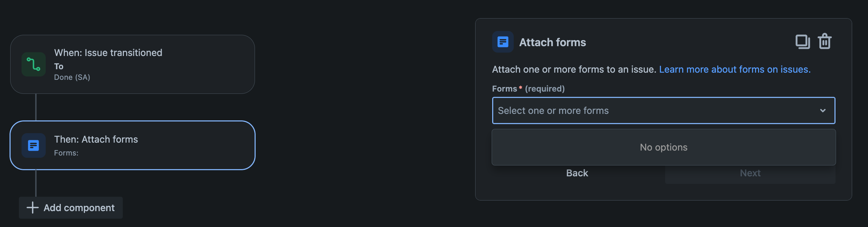The width and height of the screenshot is (868, 227).
Task: Click the green Issue transitioned trigger icon
Action: [x=34, y=64]
